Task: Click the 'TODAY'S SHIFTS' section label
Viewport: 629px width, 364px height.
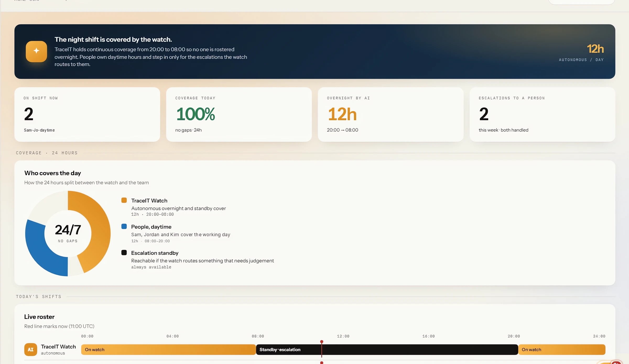Action: pos(39,297)
